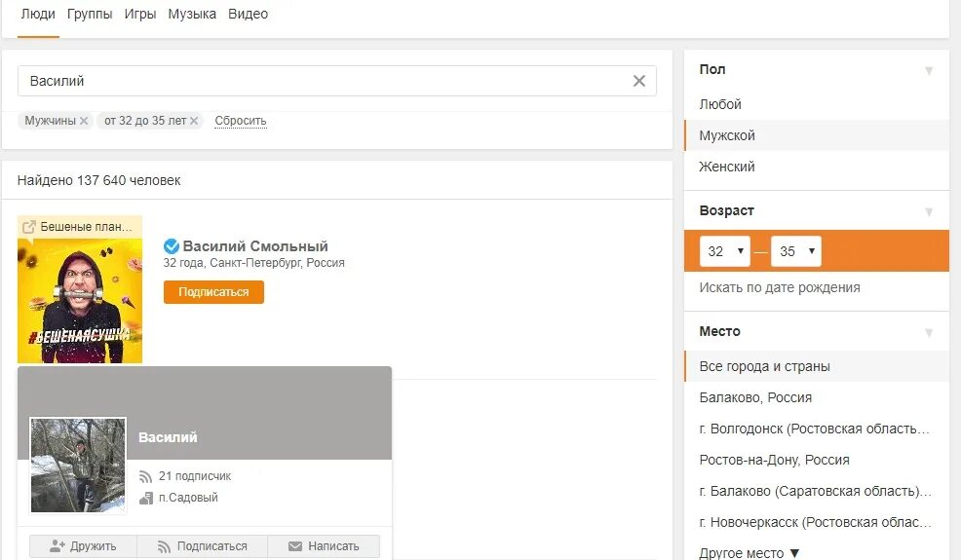Collapse the Место filter section
The image size is (961, 560).
(x=929, y=332)
